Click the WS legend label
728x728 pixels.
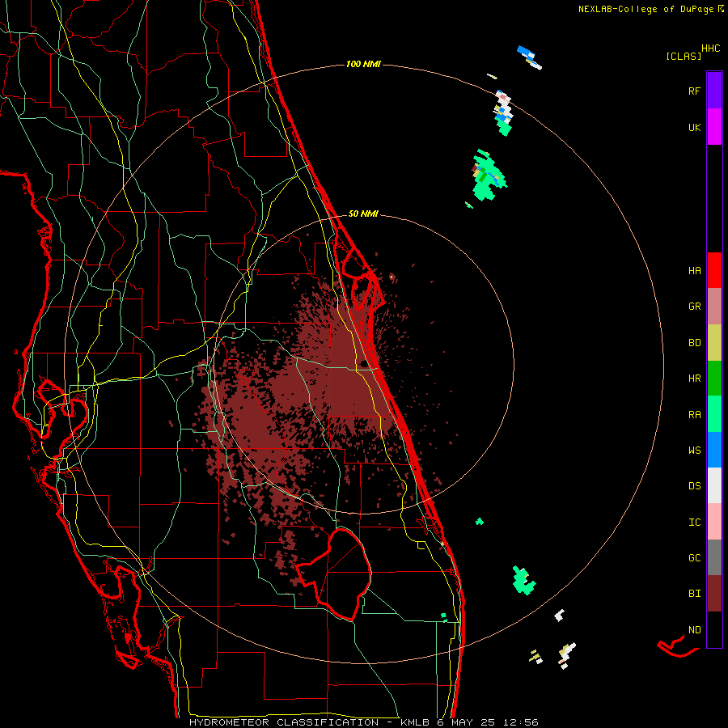pos(694,451)
